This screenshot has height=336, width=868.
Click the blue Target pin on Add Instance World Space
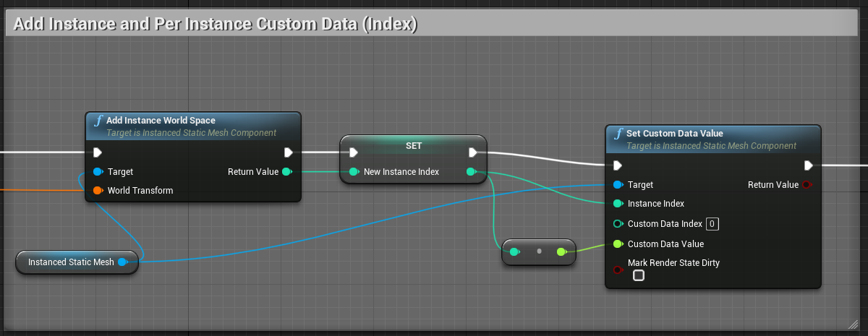(x=98, y=172)
